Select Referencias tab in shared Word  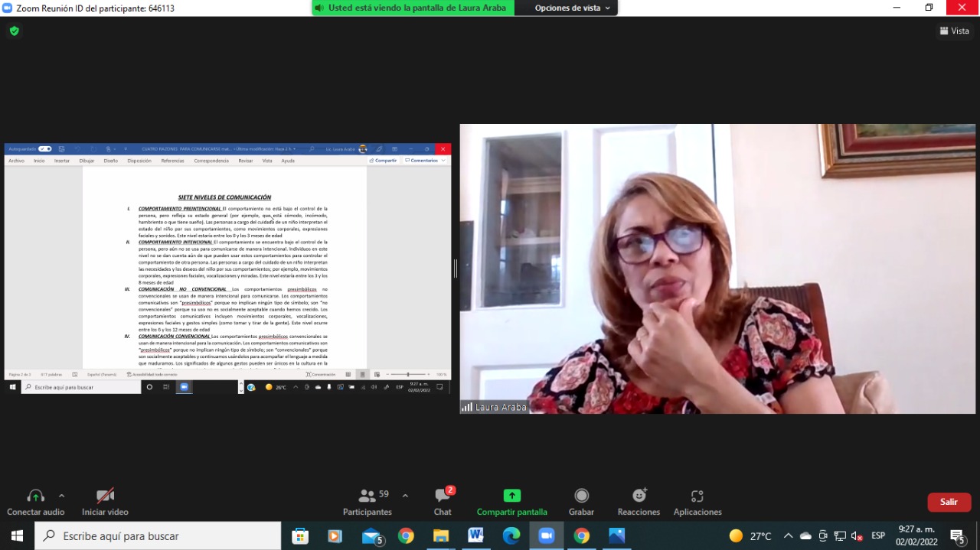click(x=172, y=161)
